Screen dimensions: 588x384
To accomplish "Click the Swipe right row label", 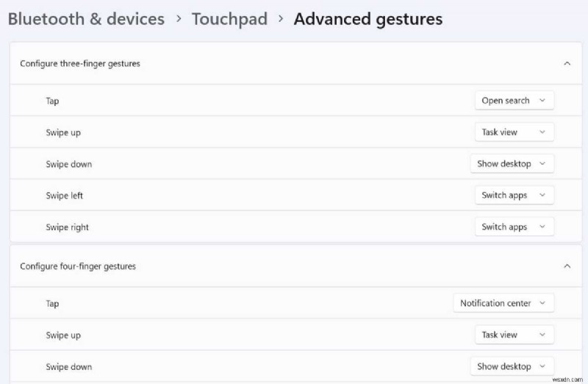I will click(x=67, y=227).
